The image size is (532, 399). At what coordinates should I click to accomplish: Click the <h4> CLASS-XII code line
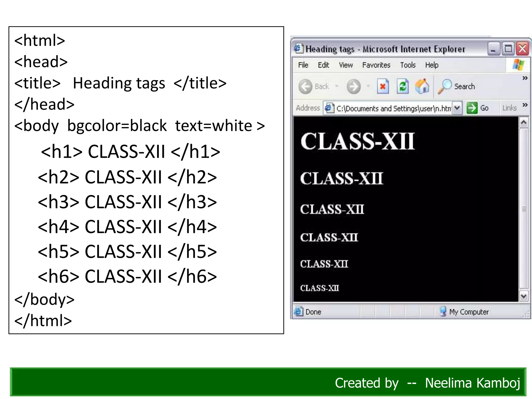(127, 227)
